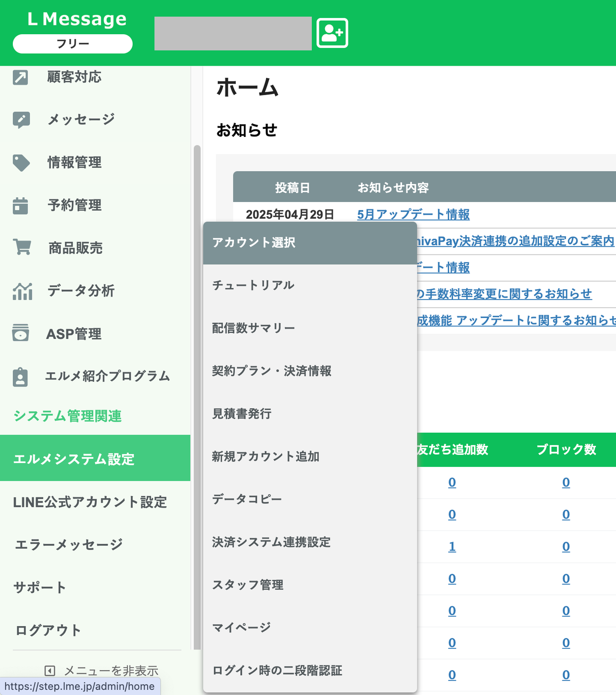
Task: Click the フリー plan badge
Action: coord(73,44)
